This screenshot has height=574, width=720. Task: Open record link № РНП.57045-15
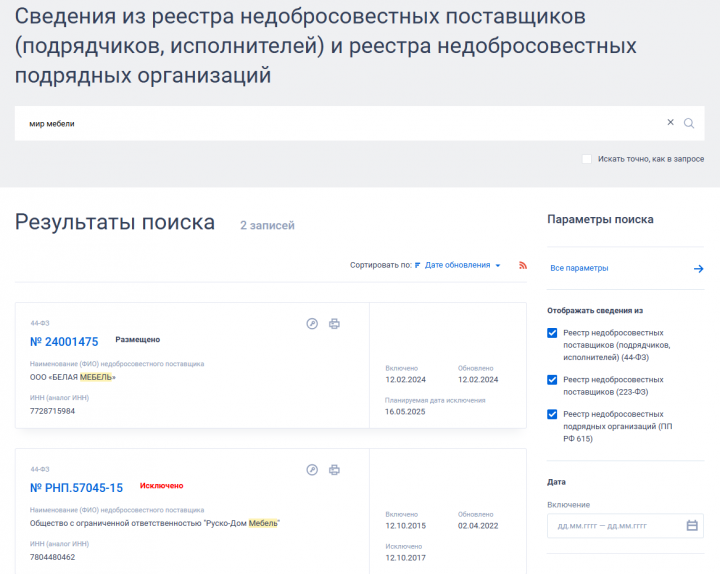[77, 488]
